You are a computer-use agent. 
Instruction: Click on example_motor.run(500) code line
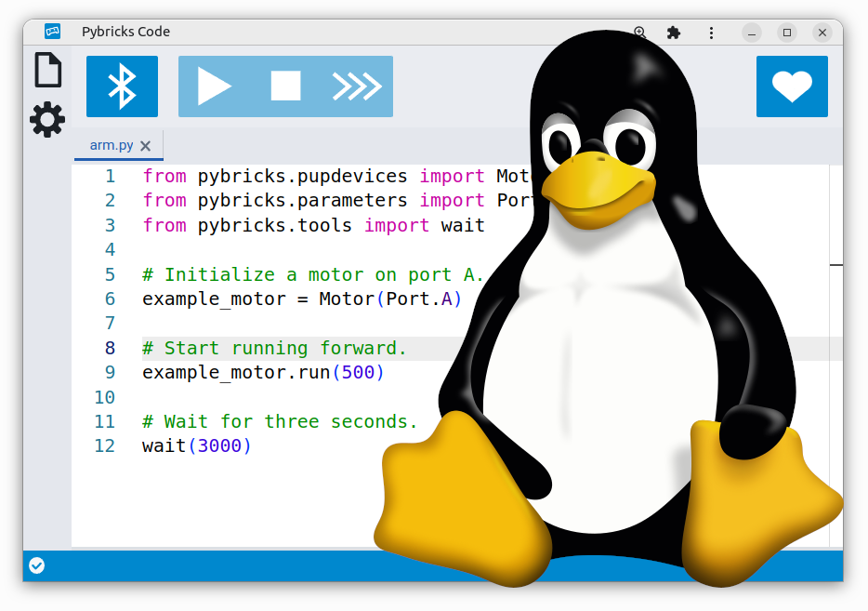tap(263, 372)
